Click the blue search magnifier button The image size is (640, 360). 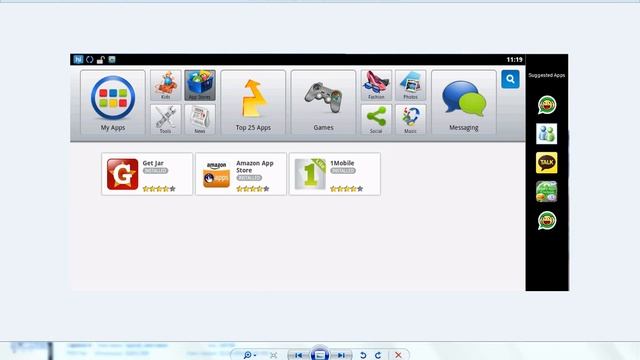[x=510, y=79]
